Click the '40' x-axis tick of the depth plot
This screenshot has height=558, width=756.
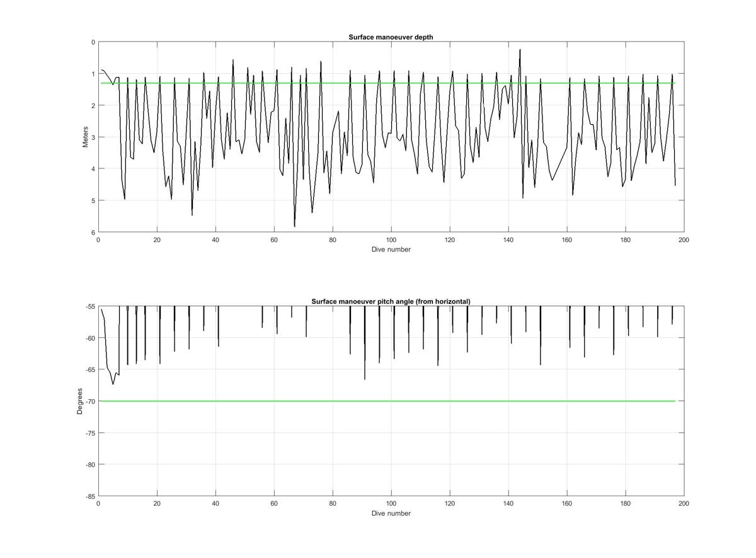[215, 240]
